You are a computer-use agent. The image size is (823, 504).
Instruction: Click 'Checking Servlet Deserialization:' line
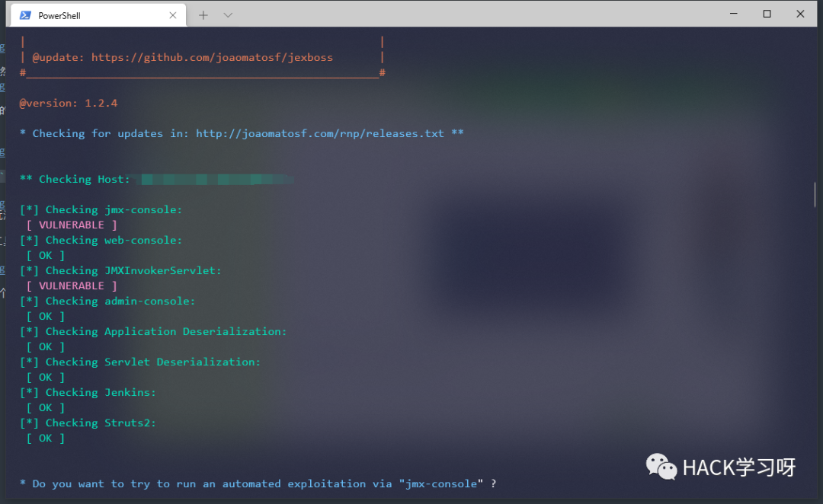tap(140, 362)
